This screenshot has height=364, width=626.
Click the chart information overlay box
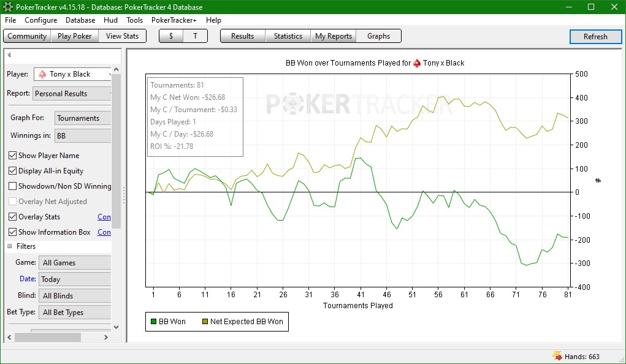click(195, 117)
